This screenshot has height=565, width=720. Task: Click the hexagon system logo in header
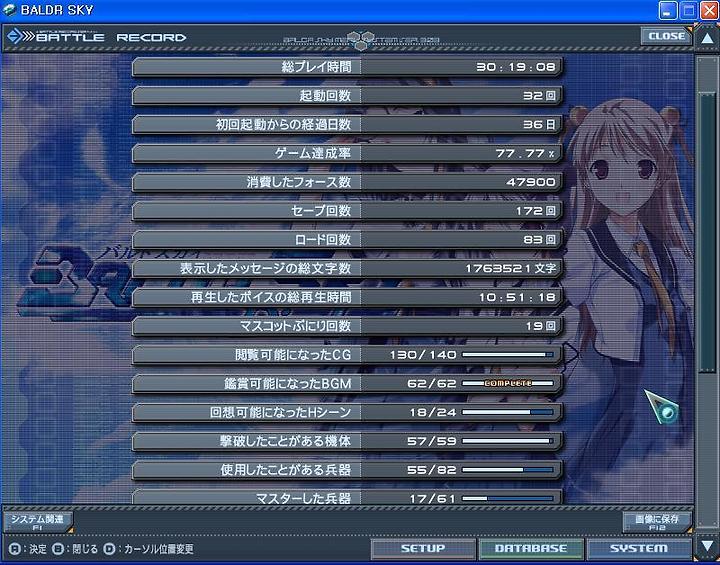[361, 40]
